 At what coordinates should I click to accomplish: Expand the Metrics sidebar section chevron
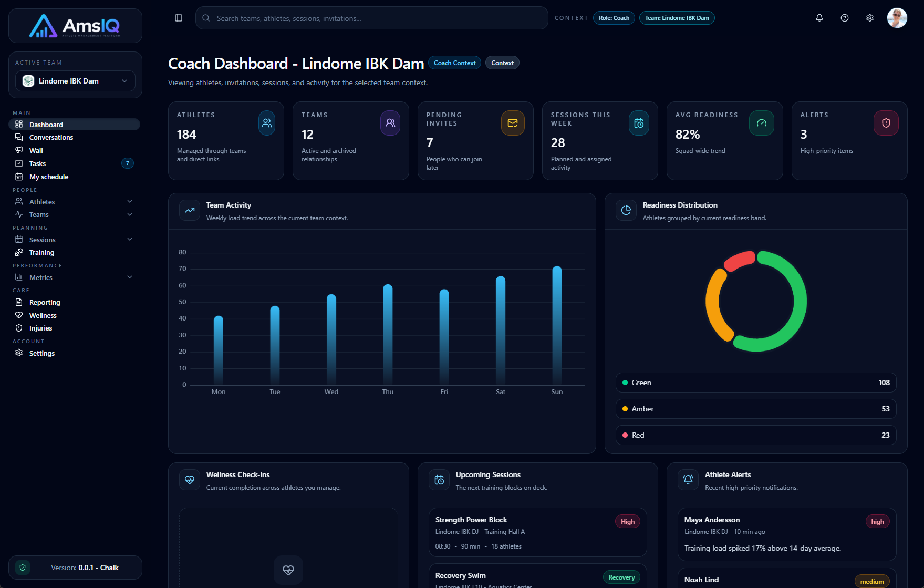point(130,277)
